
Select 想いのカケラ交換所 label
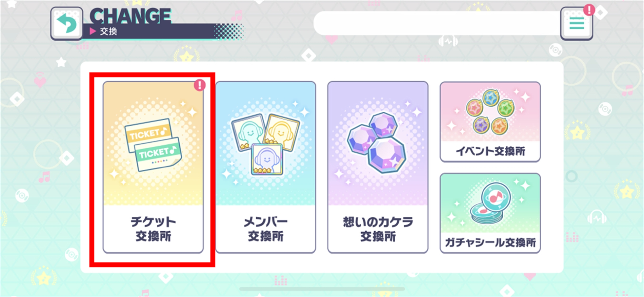(378, 229)
